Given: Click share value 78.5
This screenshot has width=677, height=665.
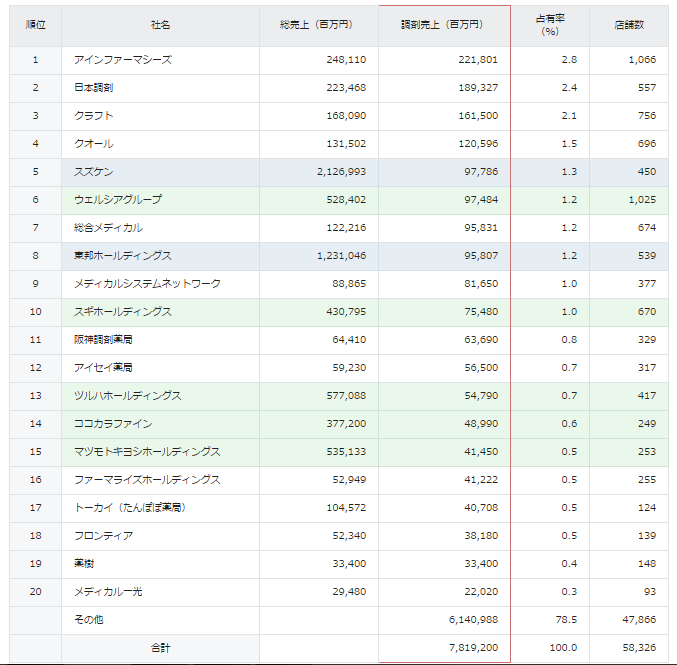Looking at the screenshot, I should click(x=566, y=620).
